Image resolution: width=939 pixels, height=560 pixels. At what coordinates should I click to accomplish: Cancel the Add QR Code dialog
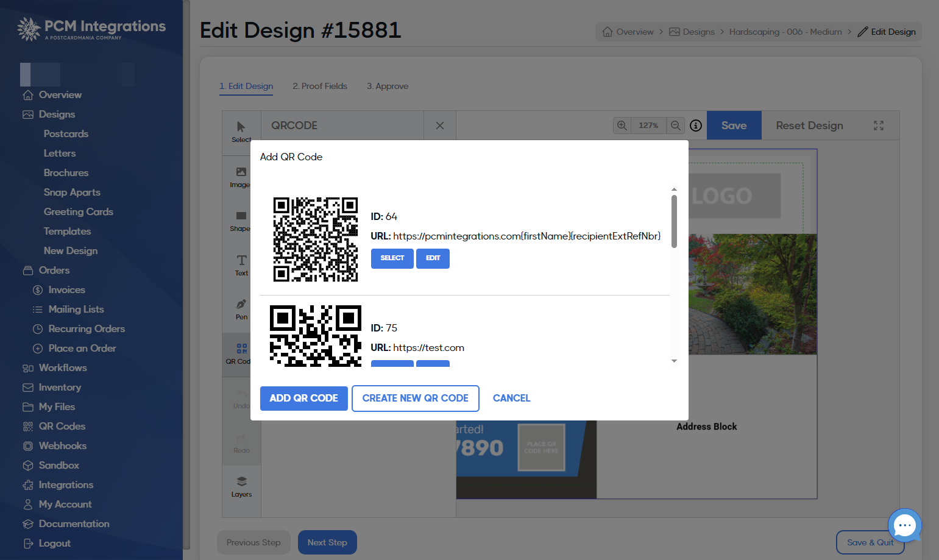tap(511, 399)
